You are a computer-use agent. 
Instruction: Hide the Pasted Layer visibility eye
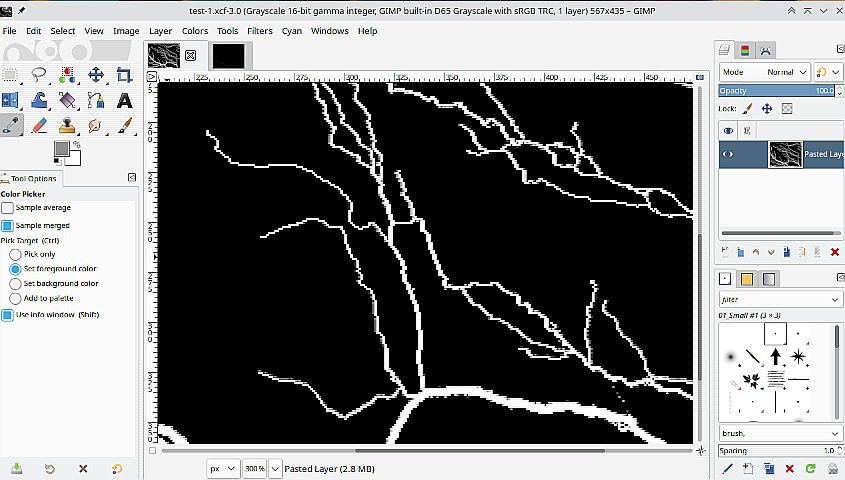coord(728,154)
